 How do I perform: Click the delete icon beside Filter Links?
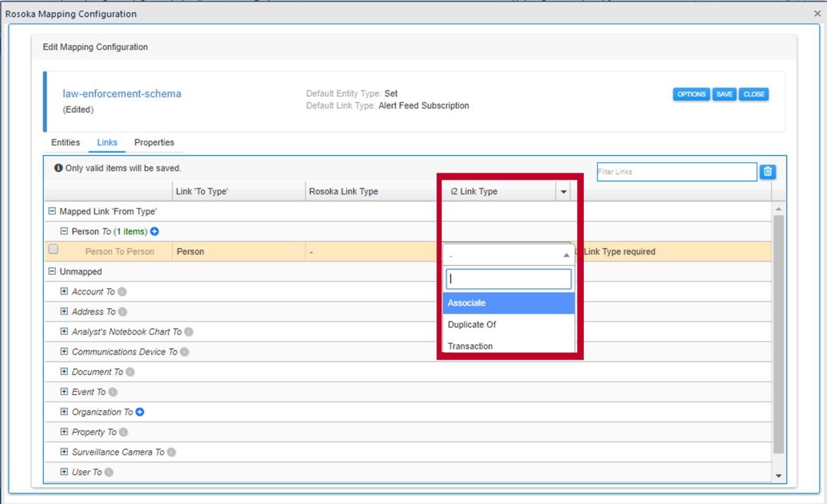[x=767, y=171]
